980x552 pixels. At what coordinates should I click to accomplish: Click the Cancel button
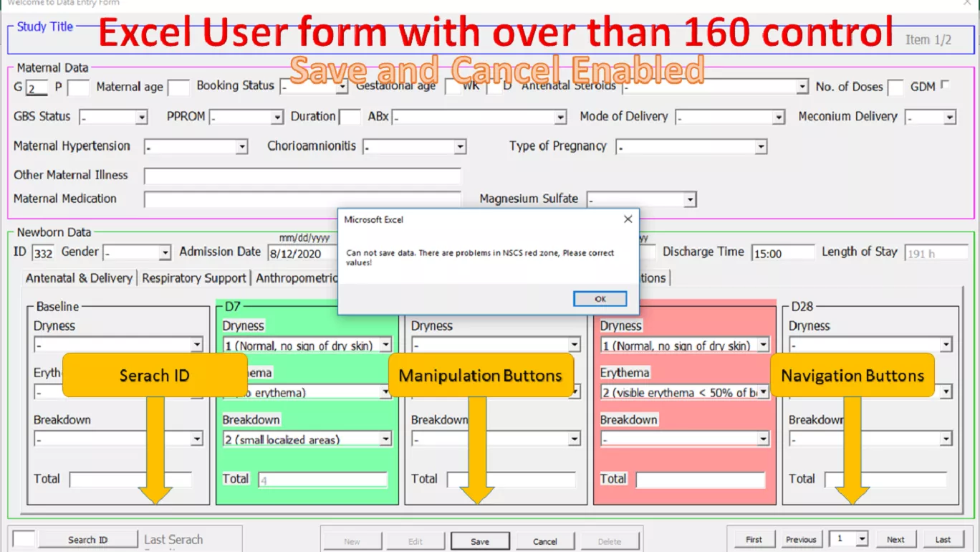point(544,541)
